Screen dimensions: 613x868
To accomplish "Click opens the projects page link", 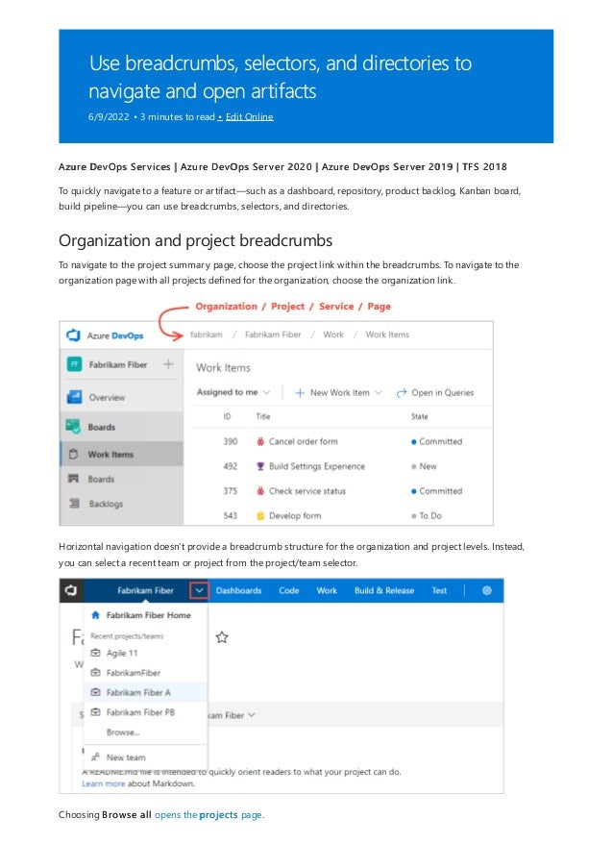I will click(x=209, y=814).
